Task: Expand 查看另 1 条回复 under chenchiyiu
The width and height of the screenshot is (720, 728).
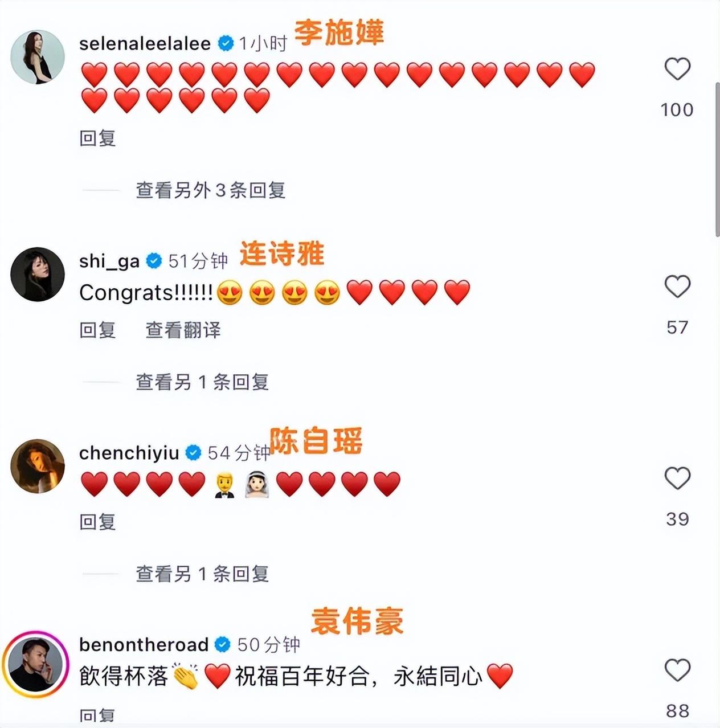Action: [x=202, y=574]
